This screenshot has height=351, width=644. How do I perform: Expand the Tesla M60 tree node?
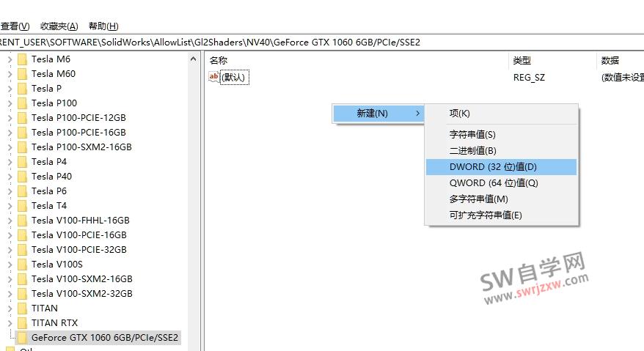10,74
